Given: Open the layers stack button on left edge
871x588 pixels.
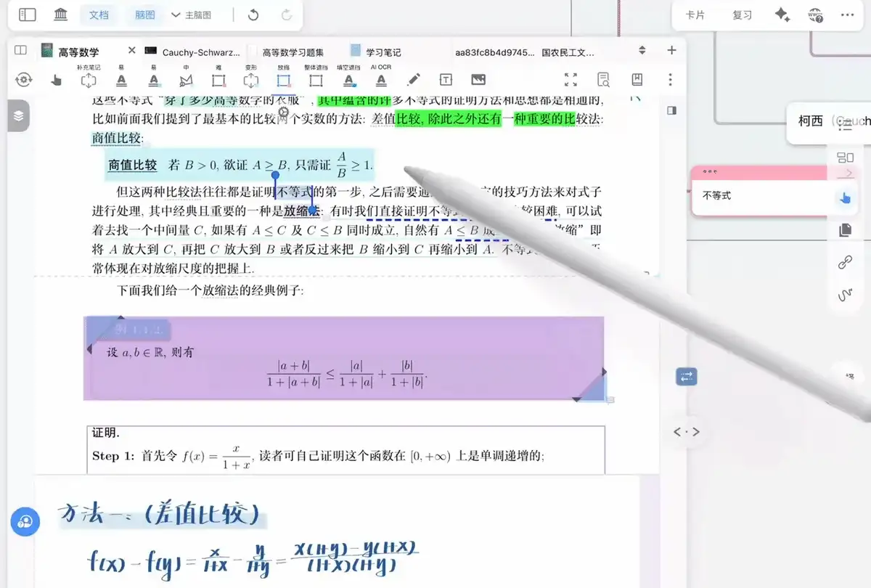Looking at the screenshot, I should tap(18, 115).
